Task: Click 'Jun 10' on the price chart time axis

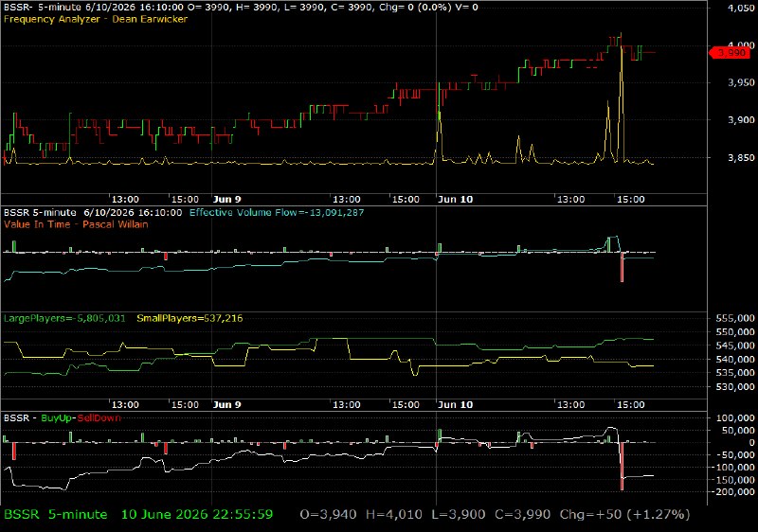Action: pyautogui.click(x=455, y=200)
